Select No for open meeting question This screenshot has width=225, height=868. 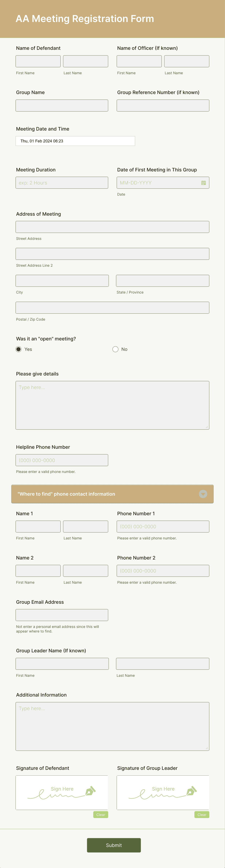point(115,349)
